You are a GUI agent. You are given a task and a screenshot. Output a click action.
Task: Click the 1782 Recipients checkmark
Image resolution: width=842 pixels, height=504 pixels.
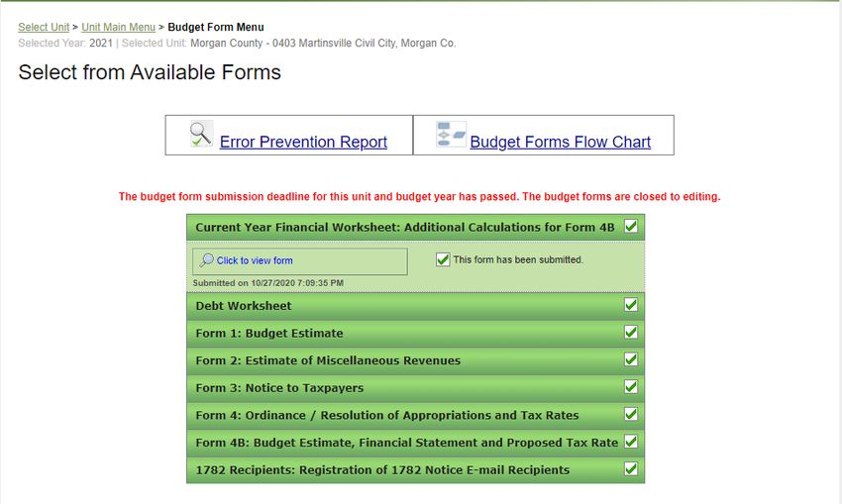click(631, 469)
